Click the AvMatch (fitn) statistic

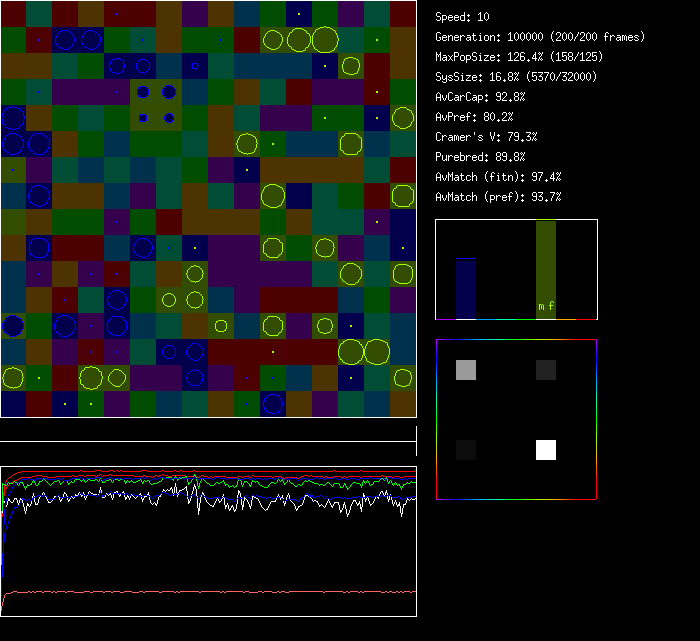tap(498, 177)
